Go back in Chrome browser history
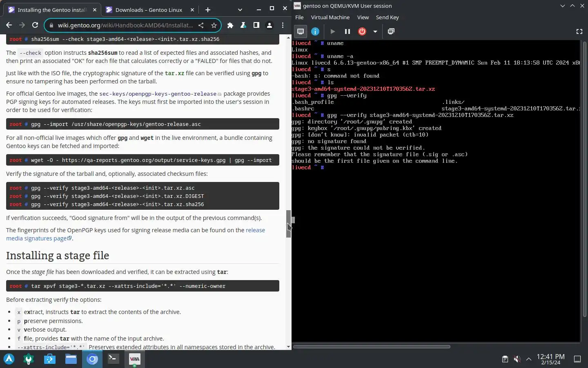This screenshot has height=368, width=588. point(9,25)
